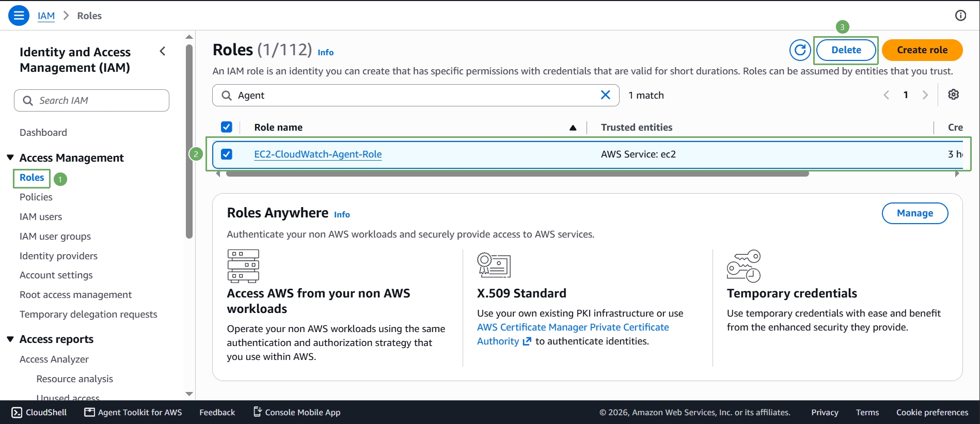Open Info link next to Roles heading
This screenshot has width=980, height=424.
pos(326,53)
